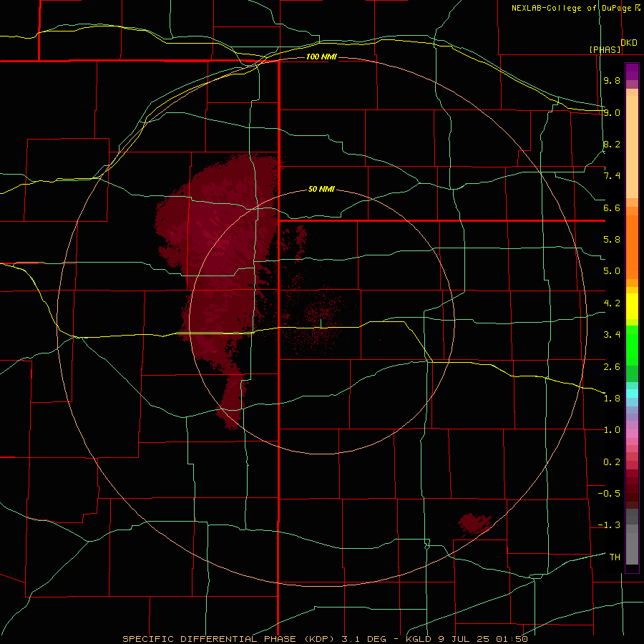Select the dark orange band on color scale
Screen dimensions: 644x644
pyautogui.click(x=632, y=247)
